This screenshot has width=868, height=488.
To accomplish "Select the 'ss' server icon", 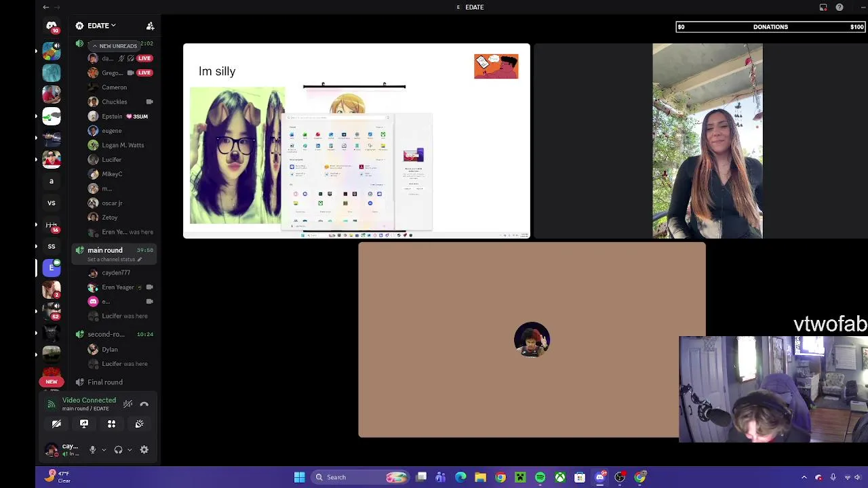I will pyautogui.click(x=52, y=246).
